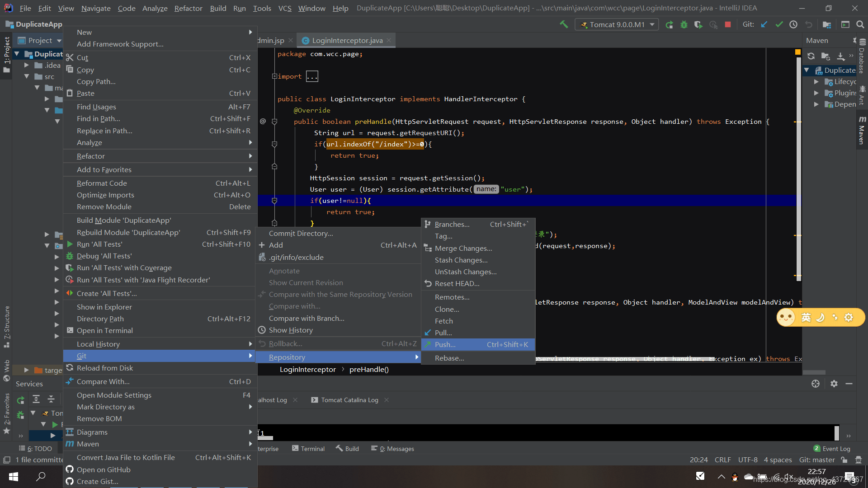This screenshot has width=868, height=488.
Task: Click the Rerun Tomcat green arrow icon
Action: coord(670,24)
